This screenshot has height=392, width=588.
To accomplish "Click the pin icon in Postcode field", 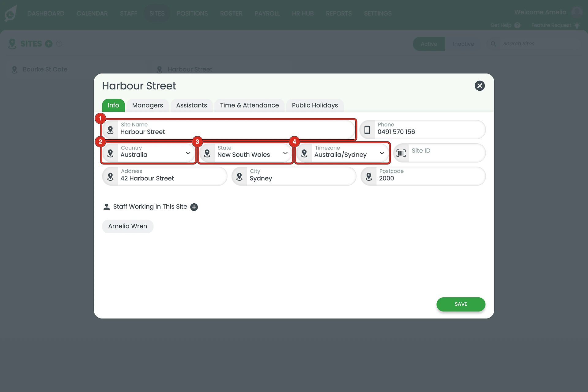I will point(369,176).
